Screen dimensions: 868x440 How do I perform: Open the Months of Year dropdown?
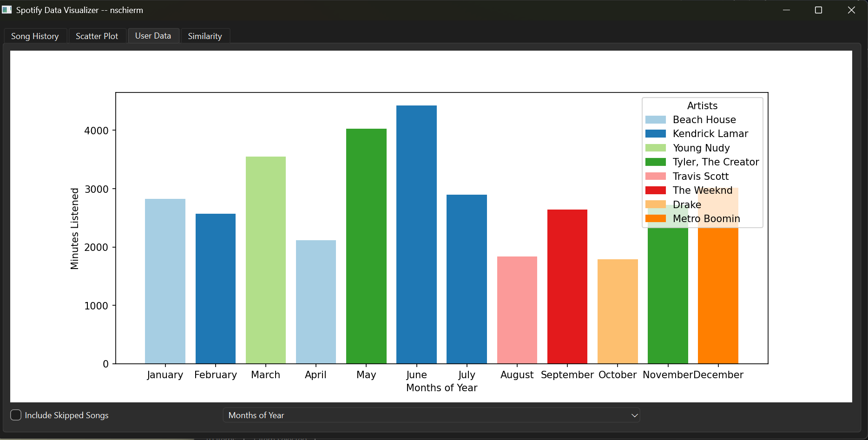click(x=431, y=415)
